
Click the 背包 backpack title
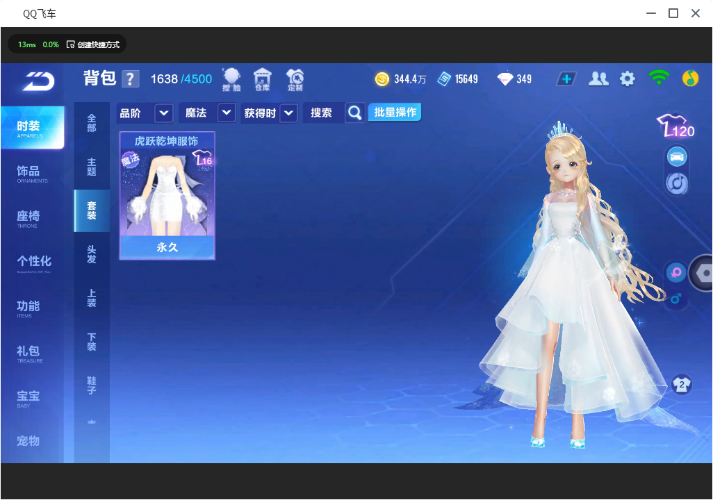tap(100, 78)
